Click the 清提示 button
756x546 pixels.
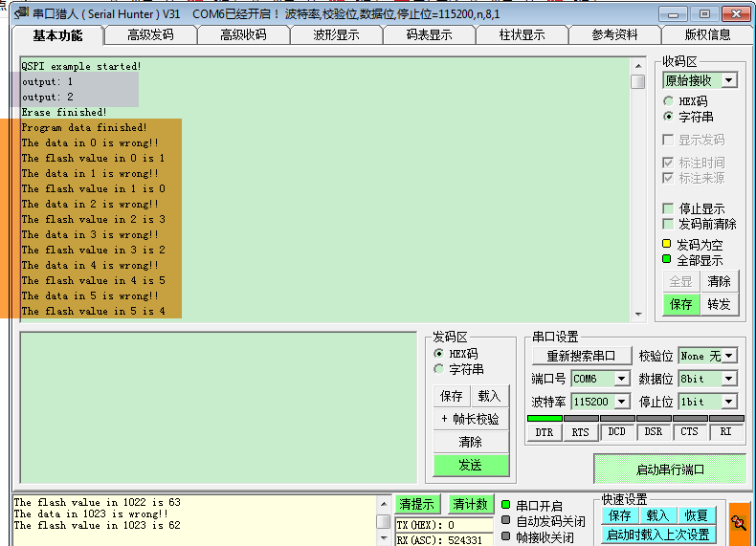417,505
